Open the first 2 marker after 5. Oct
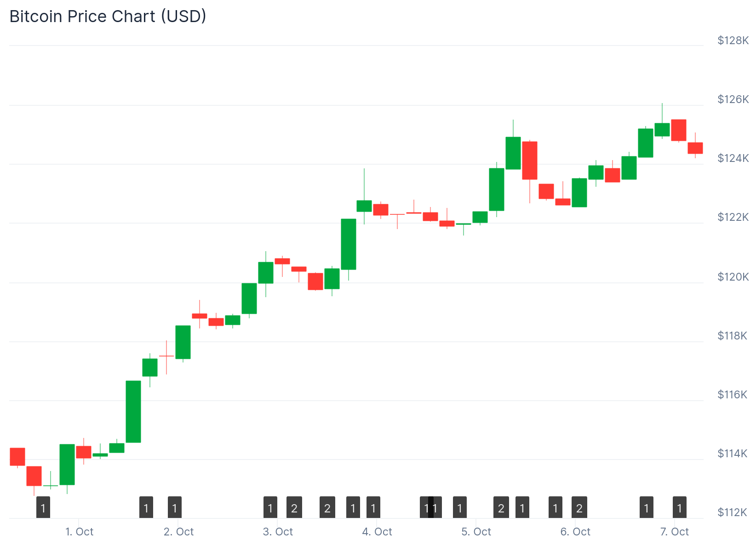This screenshot has height=552, width=756. coord(501,507)
